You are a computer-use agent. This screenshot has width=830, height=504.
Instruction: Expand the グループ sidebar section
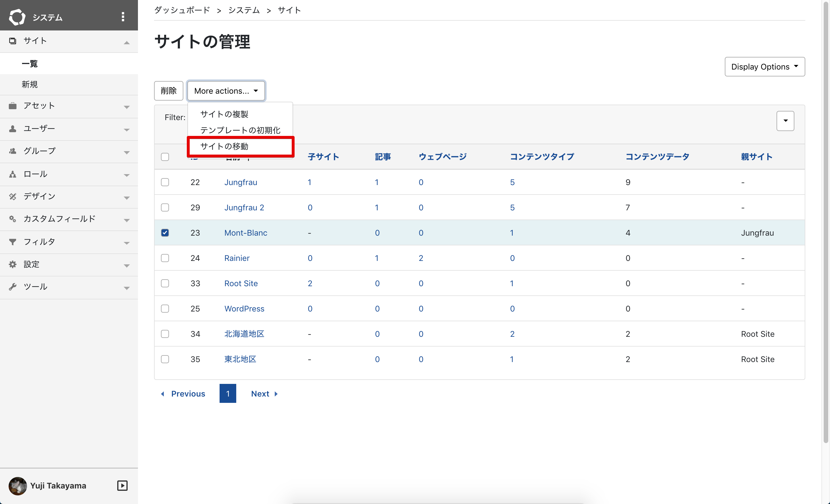[127, 152]
